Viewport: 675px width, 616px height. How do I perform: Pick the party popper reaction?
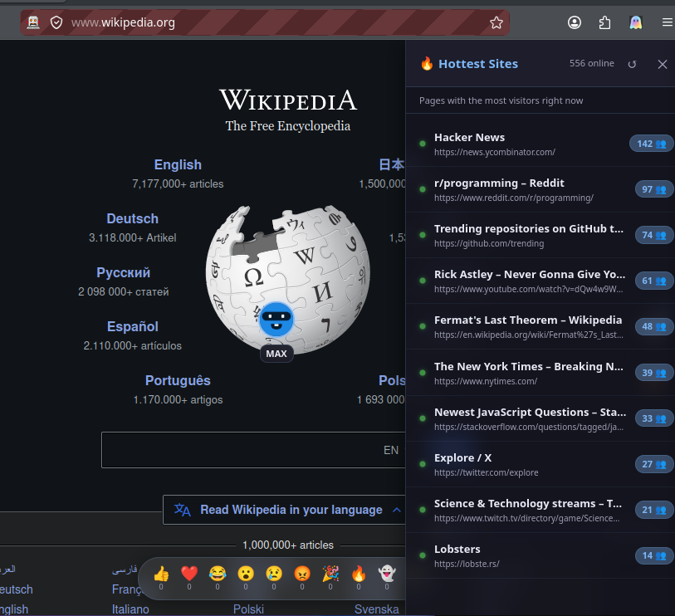click(x=330, y=574)
